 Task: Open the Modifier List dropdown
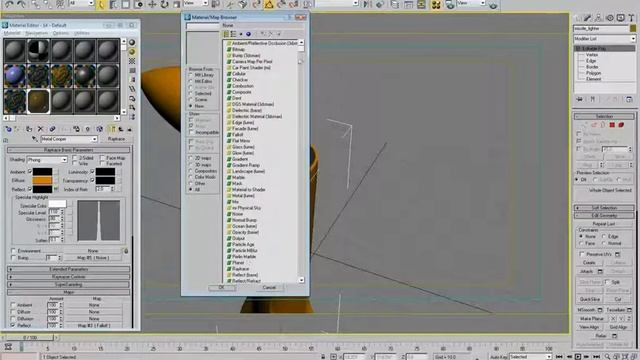coord(604,38)
